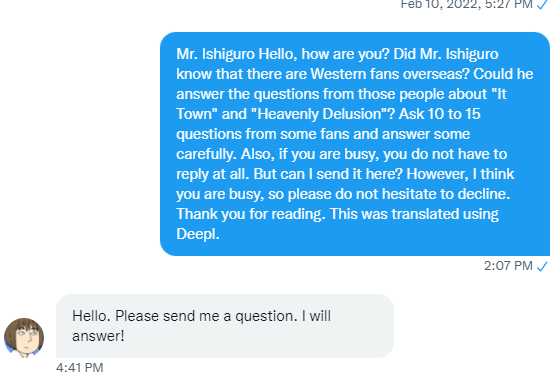Click "Ask 10 to 15" text
Screen dimensions: 560x390
tap(439, 114)
